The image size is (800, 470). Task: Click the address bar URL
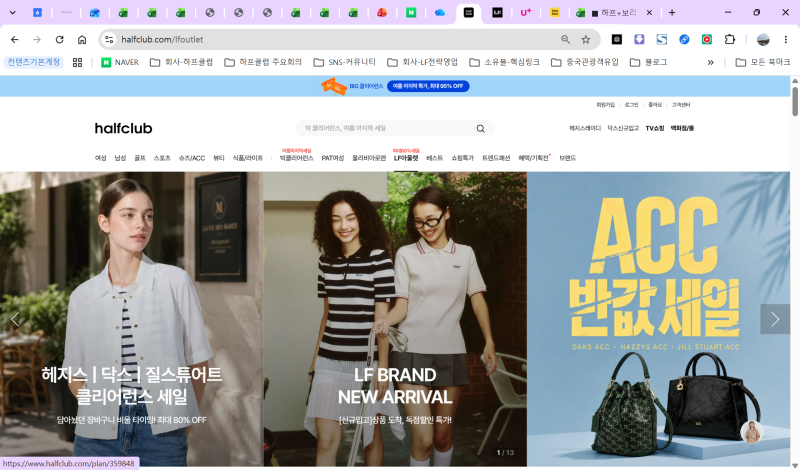(x=162, y=39)
